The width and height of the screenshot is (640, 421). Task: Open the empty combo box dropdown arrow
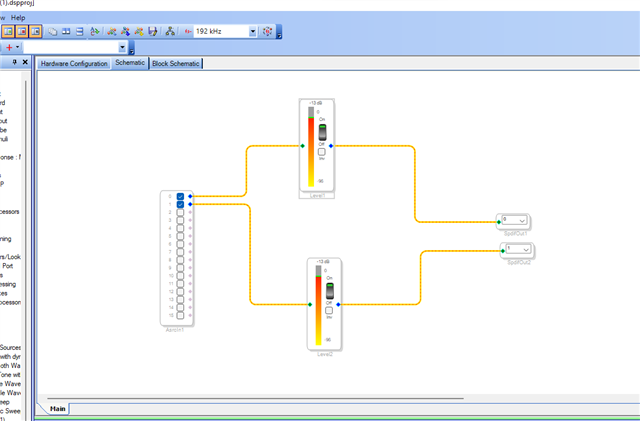pyautogui.click(x=122, y=47)
